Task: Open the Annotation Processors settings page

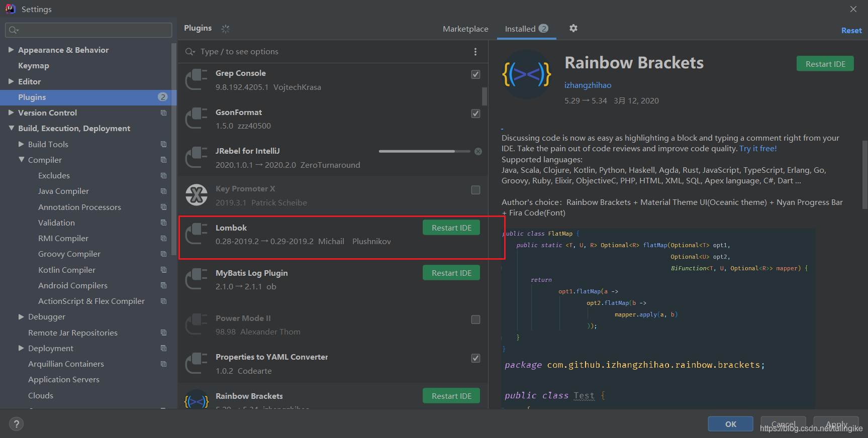Action: click(x=79, y=207)
